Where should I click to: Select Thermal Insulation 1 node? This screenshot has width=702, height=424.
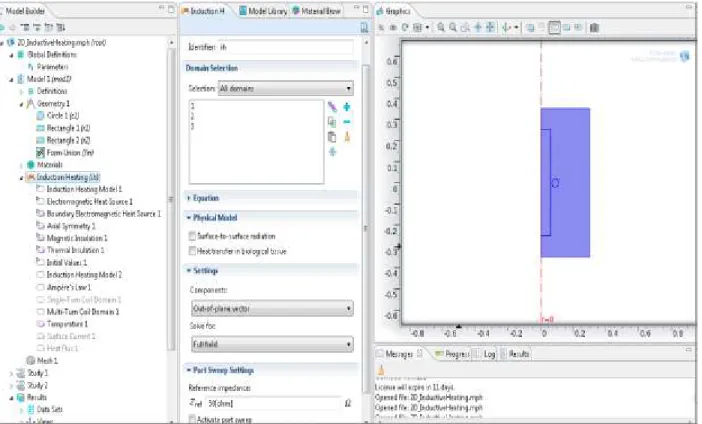[75, 250]
